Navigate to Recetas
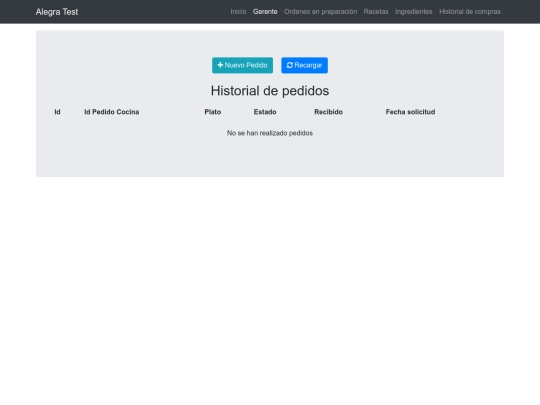This screenshot has width=540, height=405. (x=376, y=12)
